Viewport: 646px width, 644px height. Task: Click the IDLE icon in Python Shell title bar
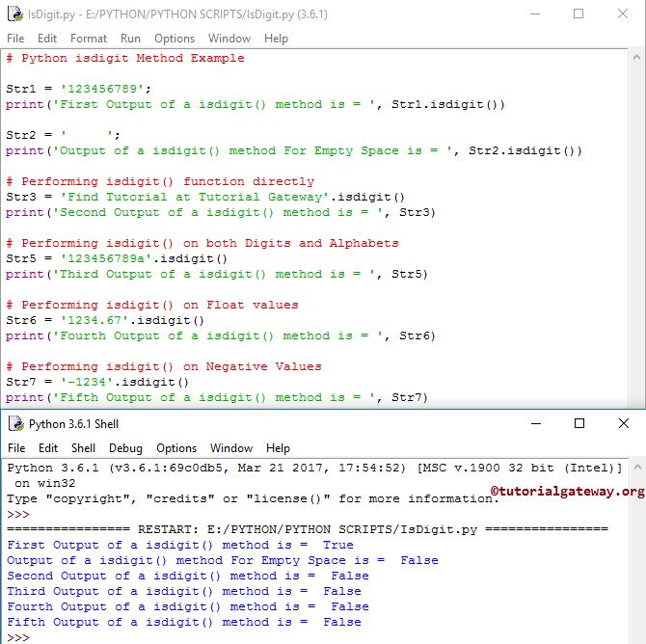[16, 423]
